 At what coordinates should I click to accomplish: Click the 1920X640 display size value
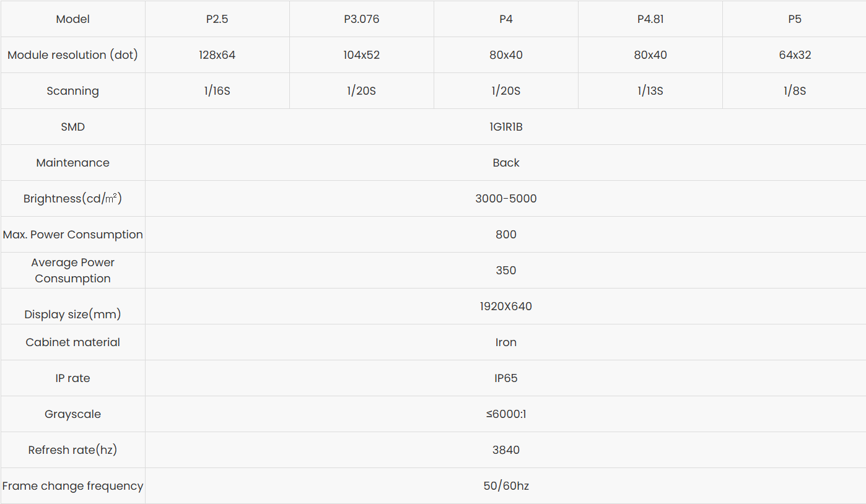(x=505, y=306)
